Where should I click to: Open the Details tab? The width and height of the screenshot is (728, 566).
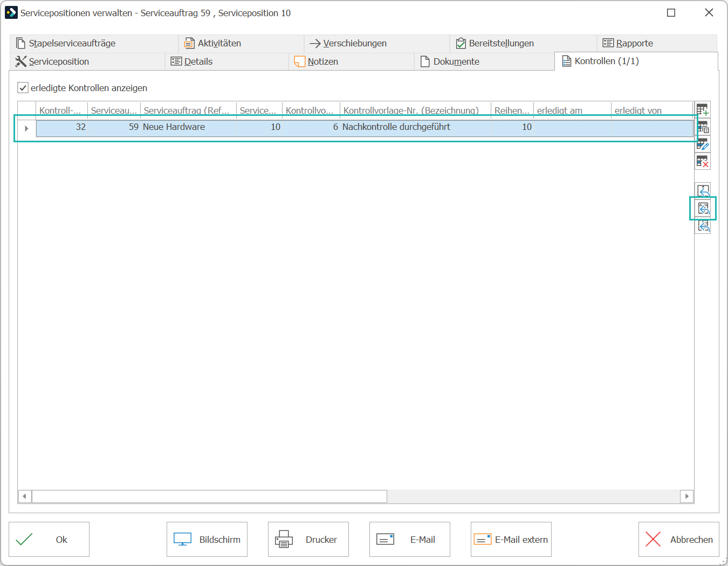click(226, 61)
